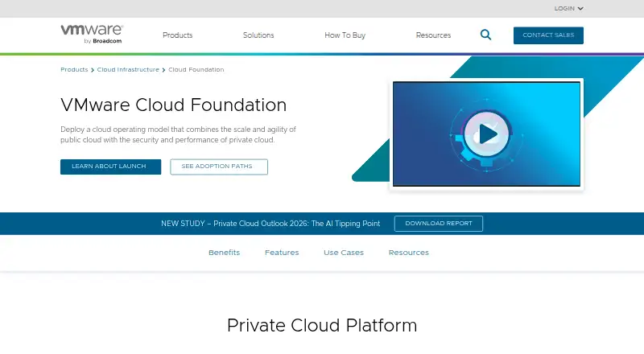Go to Cloud Infrastructure breadcrumb link
This screenshot has width=644, height=354.
(x=128, y=70)
